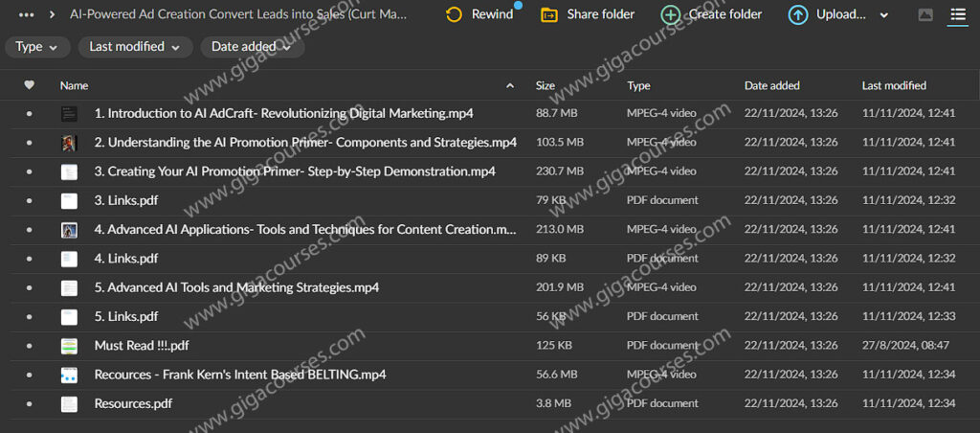
Task: Select 5. Advanced AI Tools and Marketing Strategies.mp4
Action: 237,287
